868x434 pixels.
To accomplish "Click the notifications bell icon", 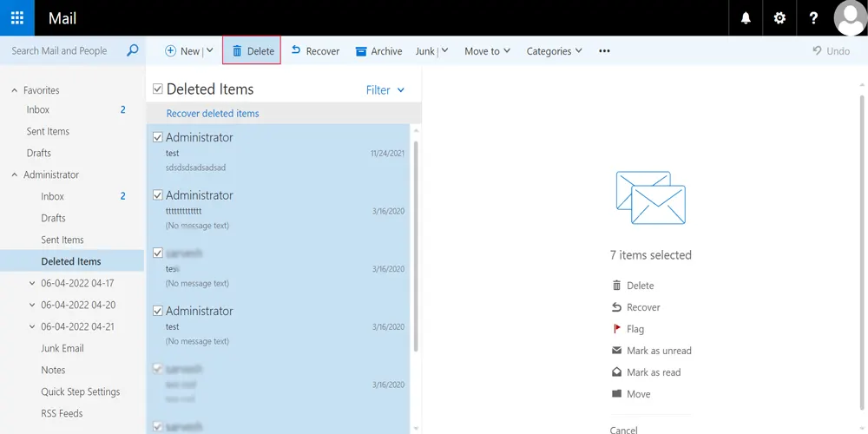I will 746,18.
